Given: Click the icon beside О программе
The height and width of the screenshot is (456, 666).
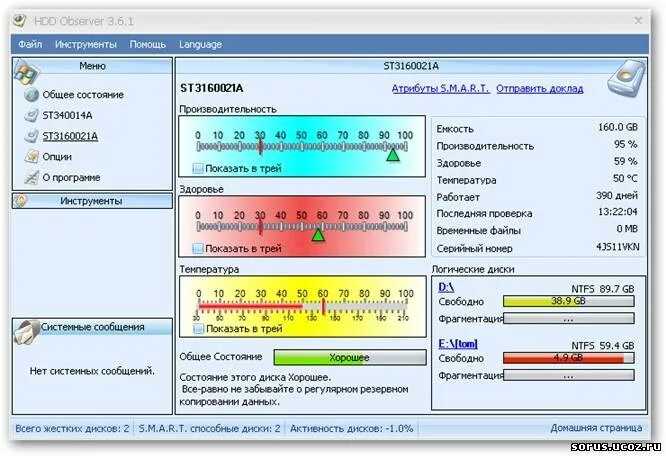Looking at the screenshot, I should (x=31, y=177).
